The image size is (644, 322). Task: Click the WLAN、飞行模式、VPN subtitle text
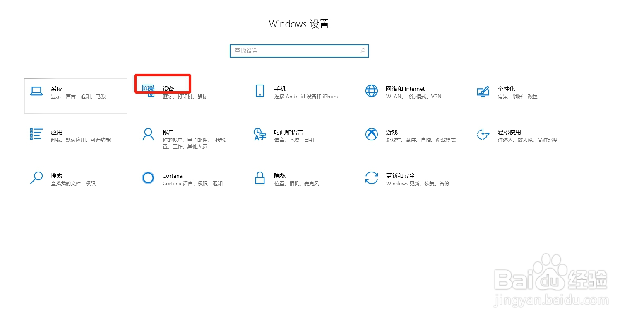(x=415, y=96)
